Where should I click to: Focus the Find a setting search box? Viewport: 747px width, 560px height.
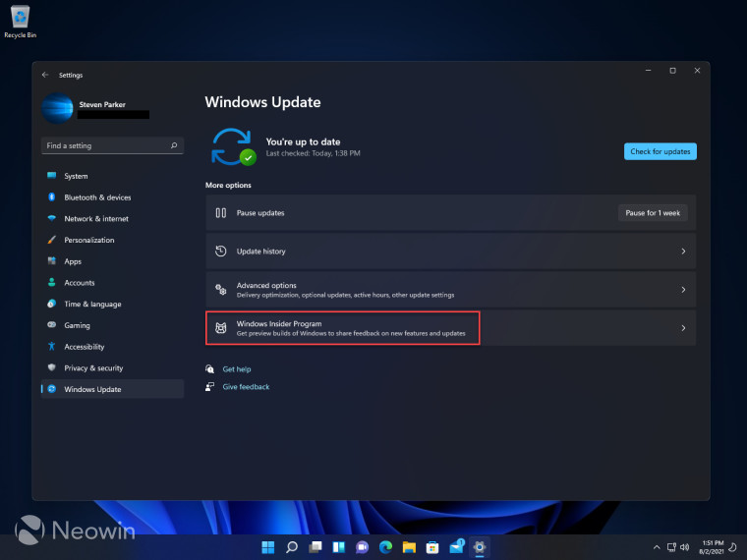point(112,145)
